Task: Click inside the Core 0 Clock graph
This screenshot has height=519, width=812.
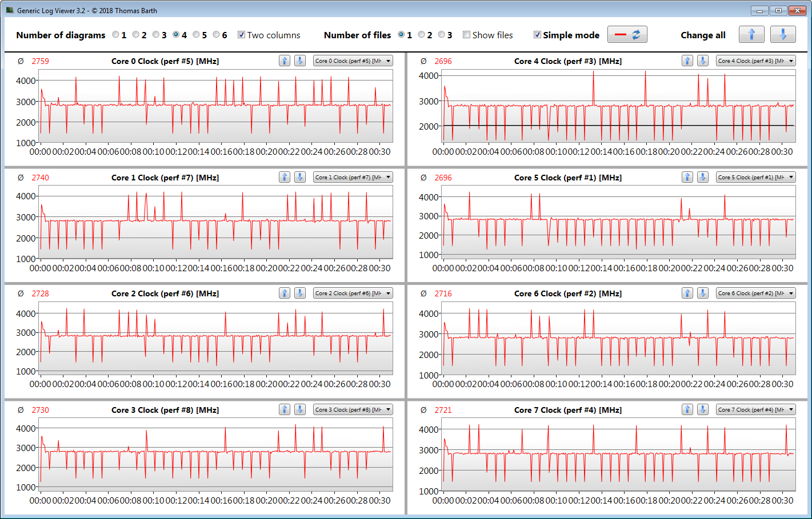Action: (x=216, y=106)
